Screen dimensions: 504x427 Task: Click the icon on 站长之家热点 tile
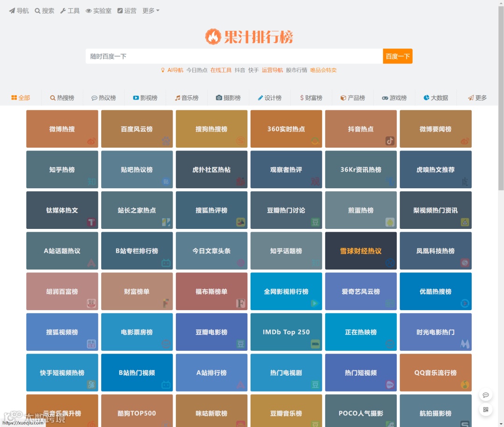[x=166, y=222]
